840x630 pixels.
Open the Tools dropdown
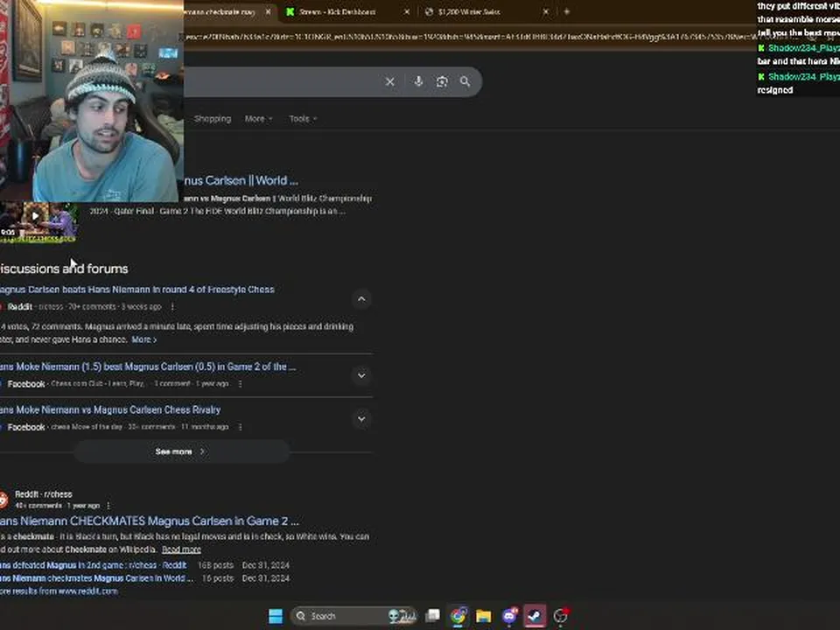click(x=304, y=119)
